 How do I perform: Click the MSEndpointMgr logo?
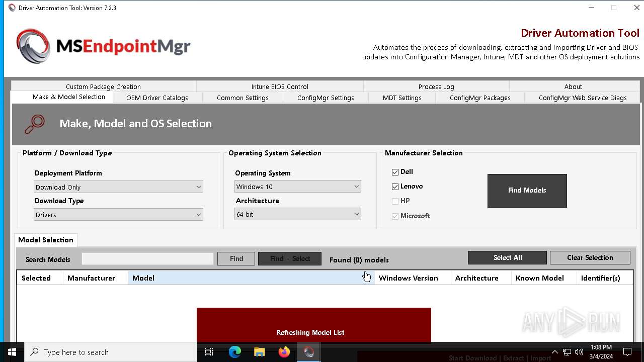(x=103, y=46)
